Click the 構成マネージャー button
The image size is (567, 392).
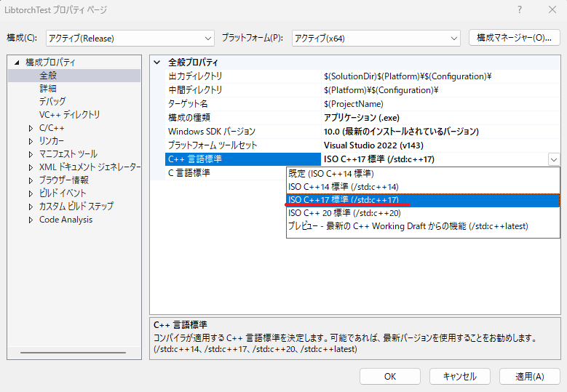click(514, 38)
